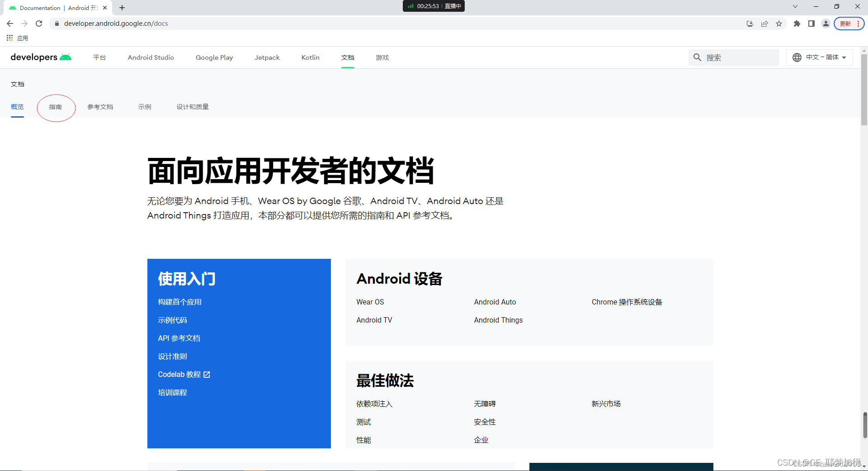The height and width of the screenshot is (471, 868).
Task: Click the 文档 breadcrumb heading
Action: coord(18,84)
